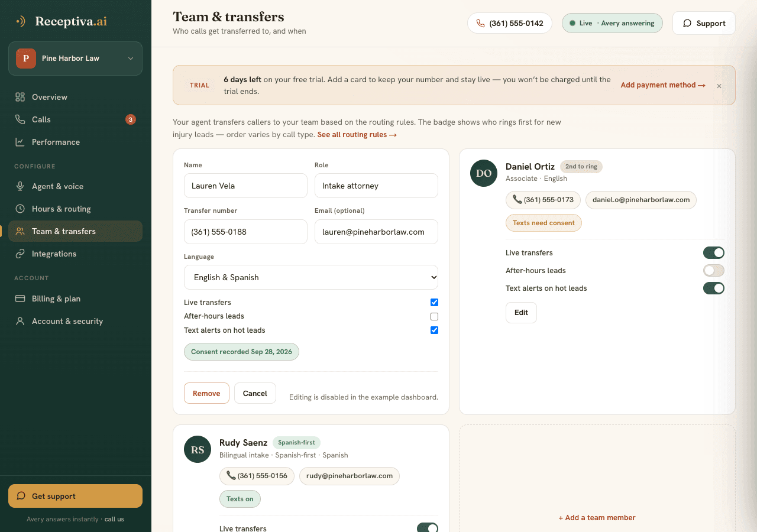Go to Account & security
Image resolution: width=757 pixels, height=532 pixels.
tap(75, 321)
